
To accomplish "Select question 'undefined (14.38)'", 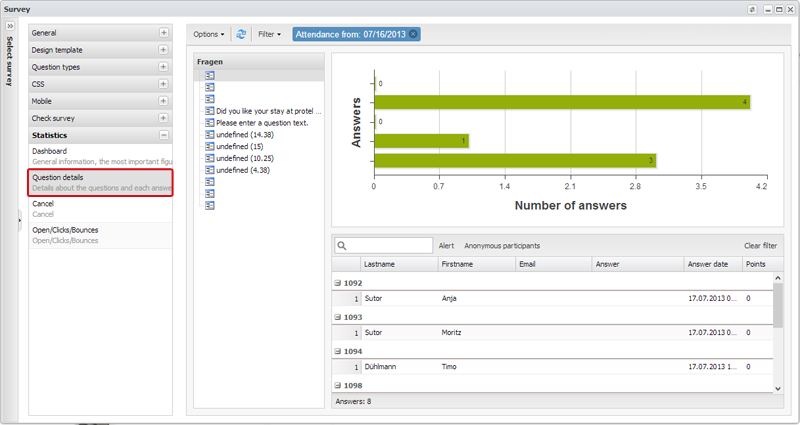I will [x=245, y=135].
